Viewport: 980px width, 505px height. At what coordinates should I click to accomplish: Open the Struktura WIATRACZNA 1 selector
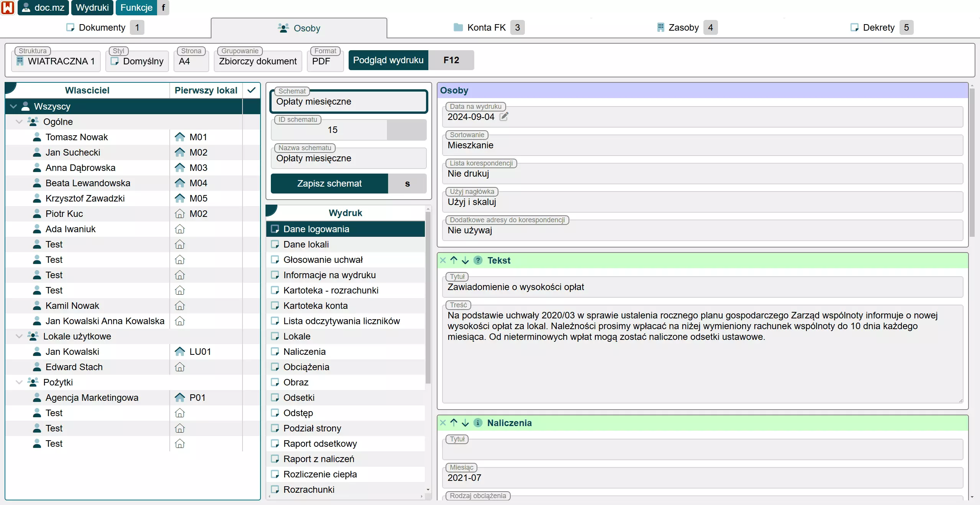[56, 61]
